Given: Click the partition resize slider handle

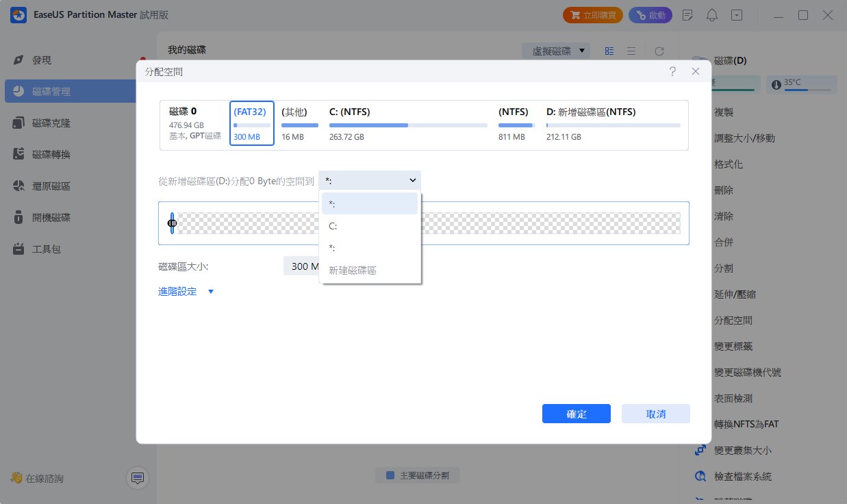Looking at the screenshot, I should pos(172,223).
